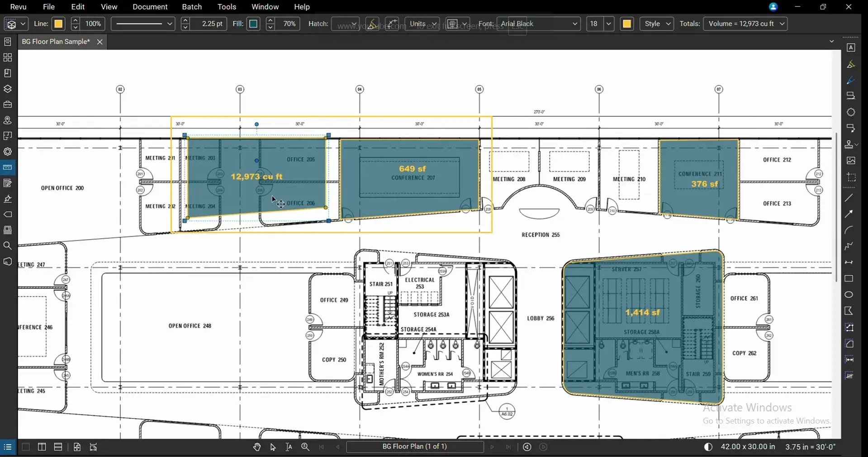Open the Totals Volume dropdown
The height and width of the screenshot is (457, 868).
745,24
